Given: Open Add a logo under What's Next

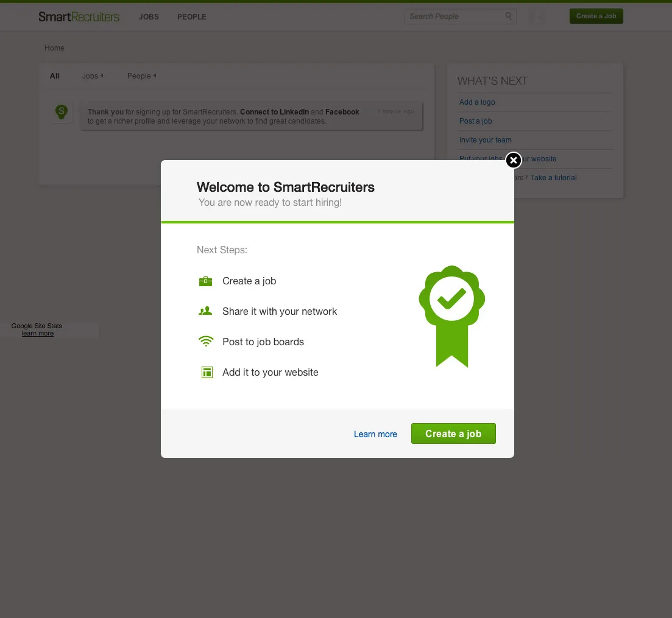Looking at the screenshot, I should [477, 102].
